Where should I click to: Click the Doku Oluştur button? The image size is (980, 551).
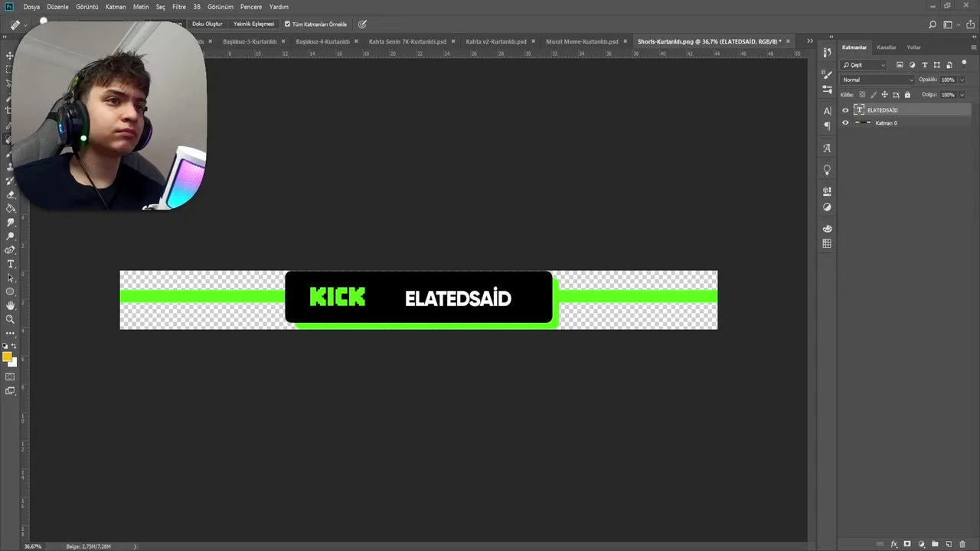pyautogui.click(x=207, y=24)
